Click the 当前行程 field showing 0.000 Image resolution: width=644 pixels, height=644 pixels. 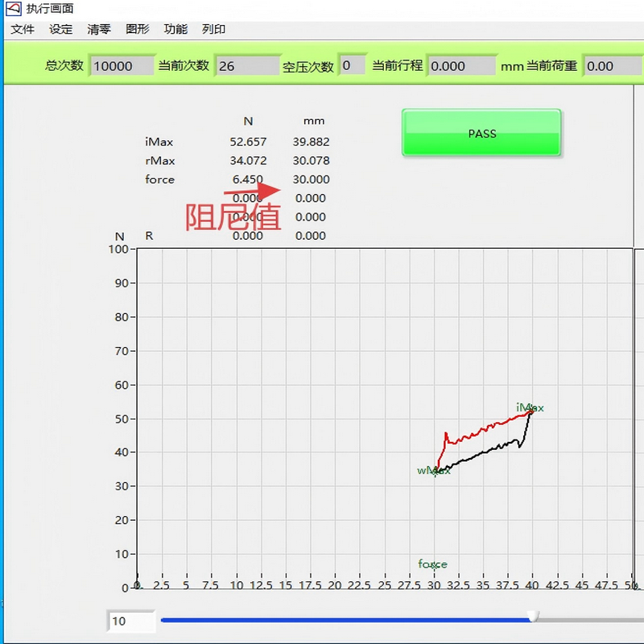point(460,66)
